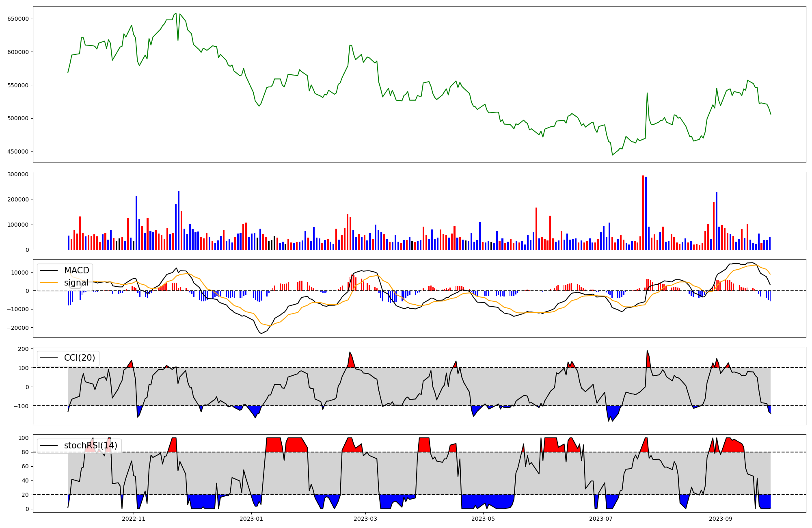
Task: Click the 200 label on CCI axis
Action: click(24, 349)
